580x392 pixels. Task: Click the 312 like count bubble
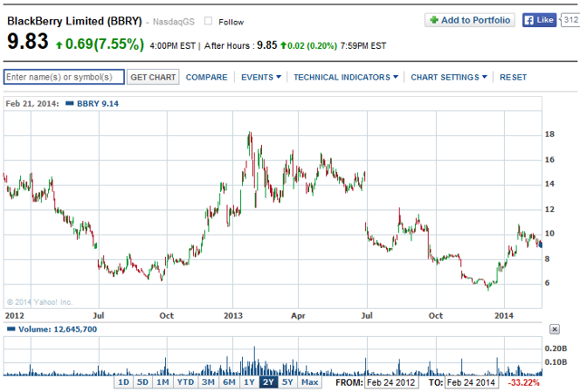click(x=570, y=20)
